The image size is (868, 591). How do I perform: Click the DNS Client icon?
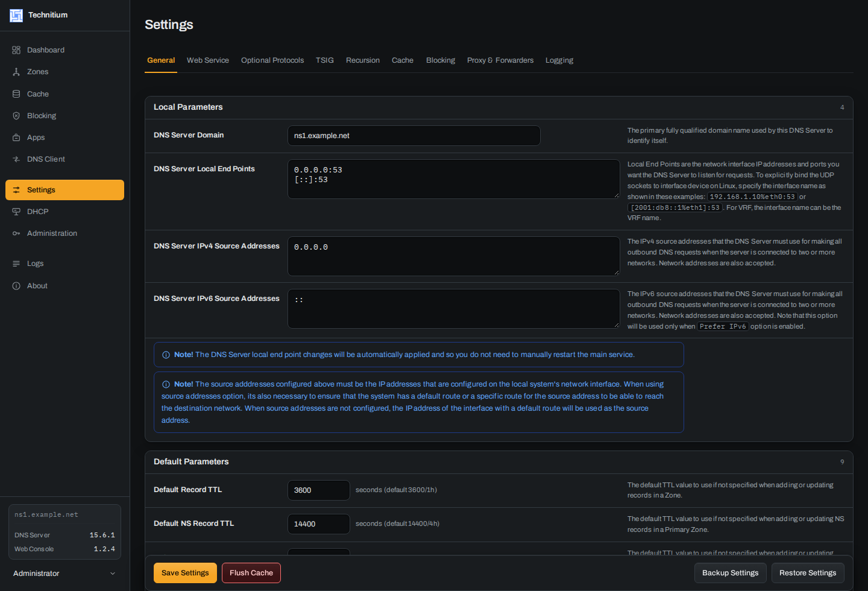click(x=16, y=159)
